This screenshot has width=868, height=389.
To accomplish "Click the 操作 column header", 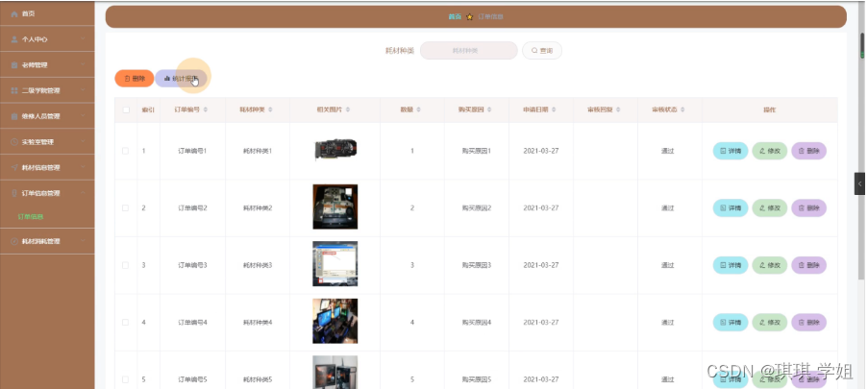I will pyautogui.click(x=769, y=109).
